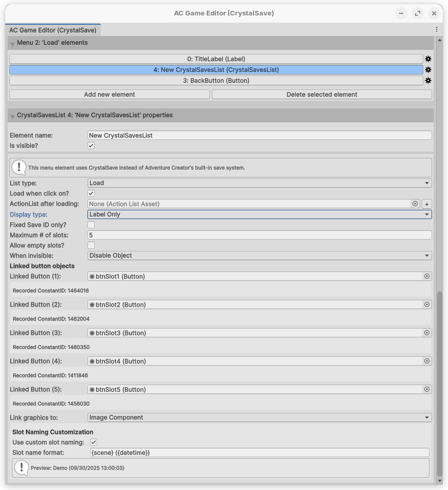Screen dimensions: 448x490
Task: Click plus button to create ActionList asset
Action: point(426,204)
